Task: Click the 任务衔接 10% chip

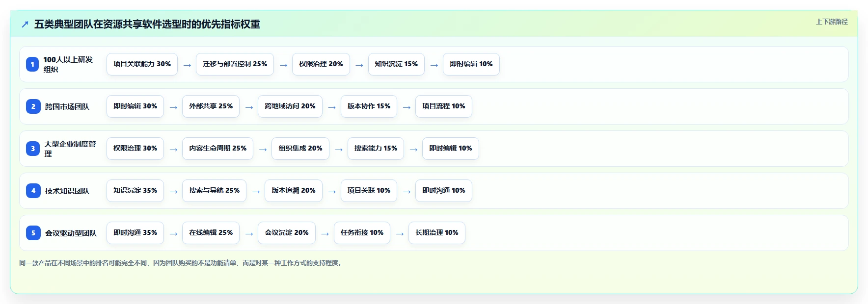Action: coord(362,233)
